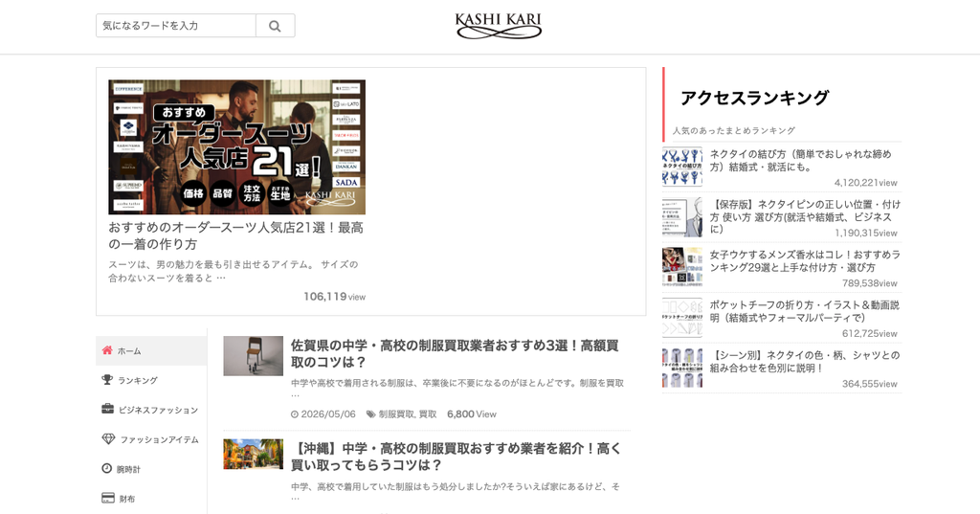Click the card icon beside 財布
980x514 pixels.
[107, 498]
